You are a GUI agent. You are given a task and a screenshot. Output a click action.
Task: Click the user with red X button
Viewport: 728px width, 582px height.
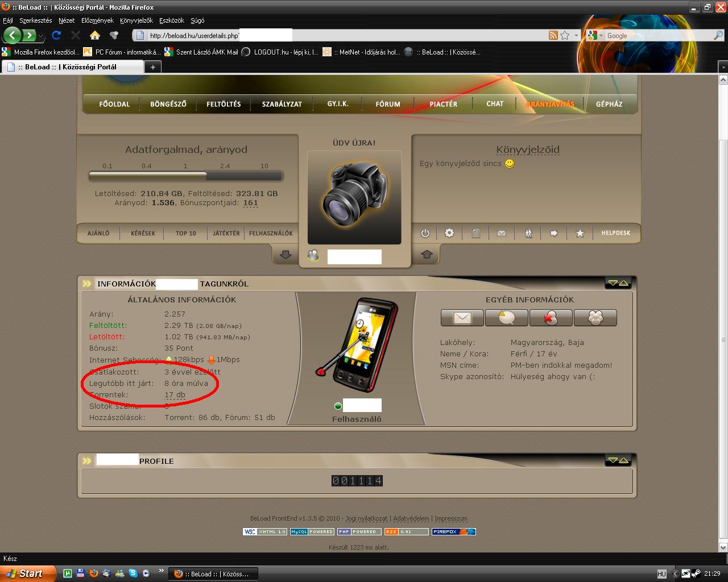coord(551,318)
